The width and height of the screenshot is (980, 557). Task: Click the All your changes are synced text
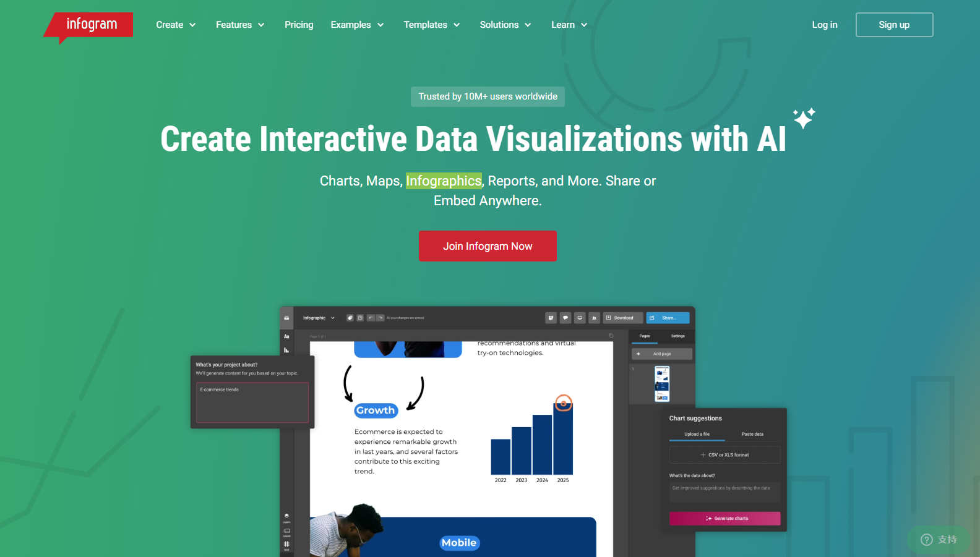click(405, 318)
